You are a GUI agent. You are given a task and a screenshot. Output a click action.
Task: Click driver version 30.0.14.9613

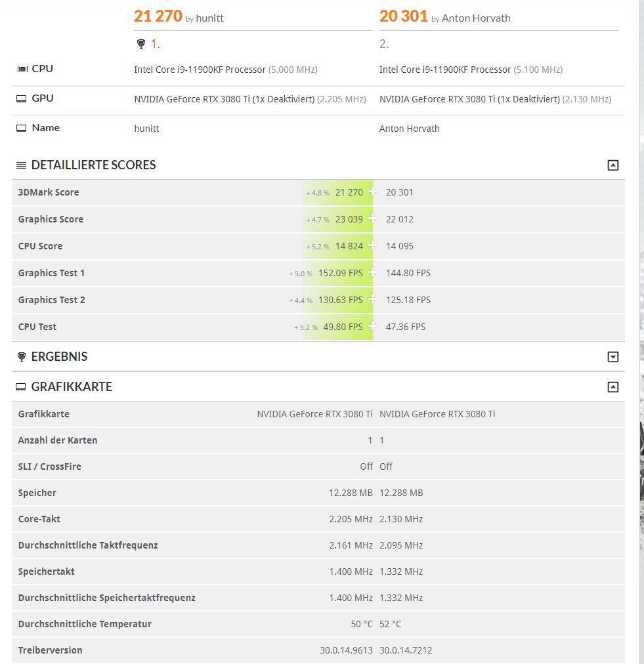click(x=346, y=650)
